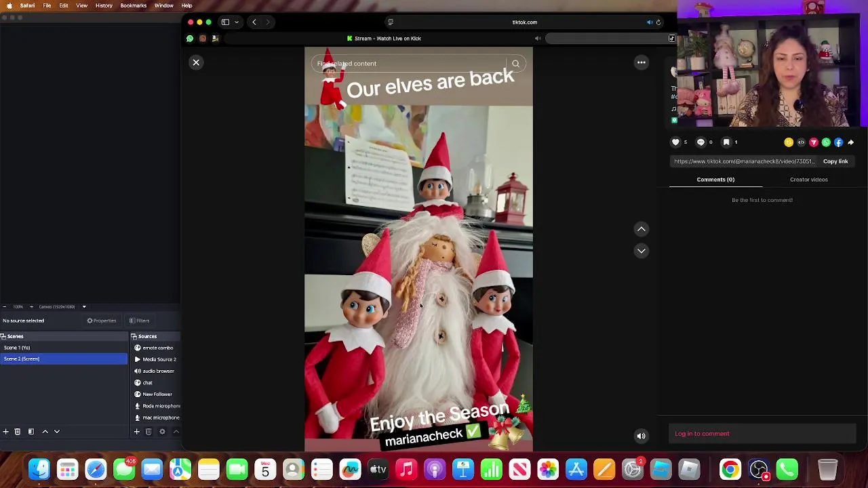Image resolution: width=868 pixels, height=488 pixels.
Task: Click the Find related content field
Action: (x=410, y=64)
